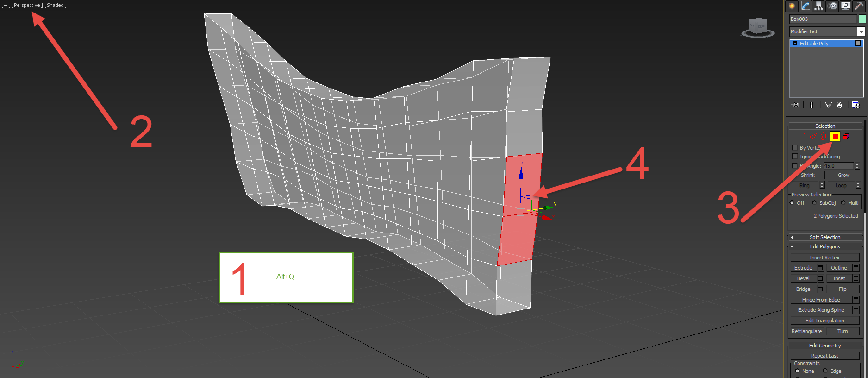Enable Ignore Backfacing checkbox
The image size is (868, 378).
click(795, 157)
